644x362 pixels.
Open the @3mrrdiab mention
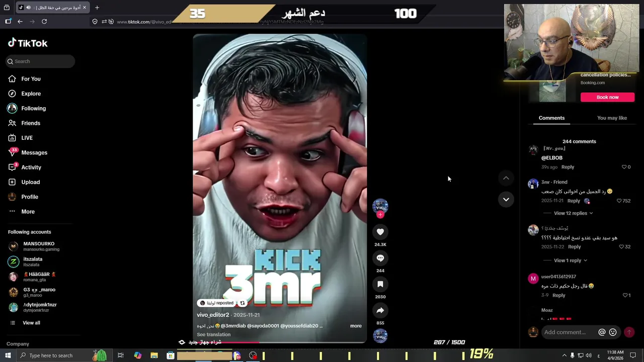coord(233,326)
